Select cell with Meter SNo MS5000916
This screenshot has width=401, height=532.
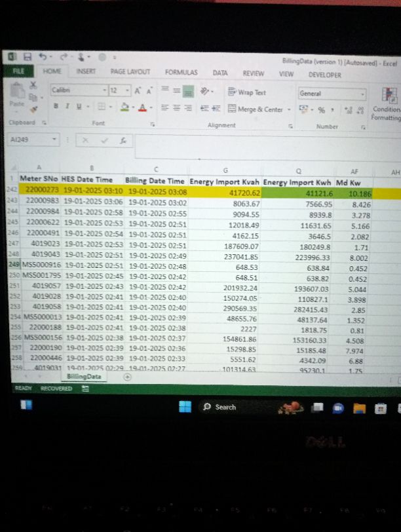pos(41,265)
